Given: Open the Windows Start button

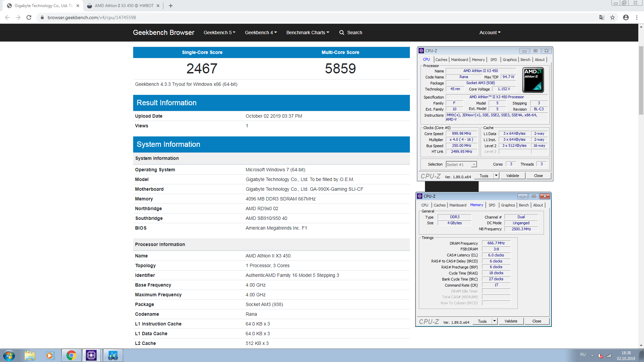Looking at the screenshot, I should coord(9,355).
